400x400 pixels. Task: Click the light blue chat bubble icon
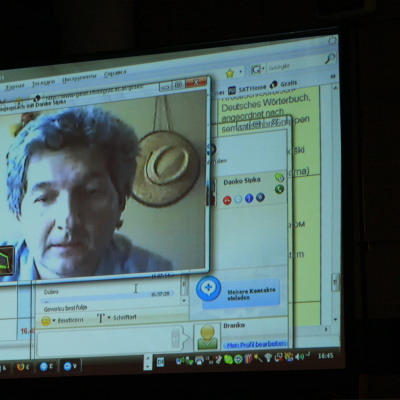pos(238,199)
